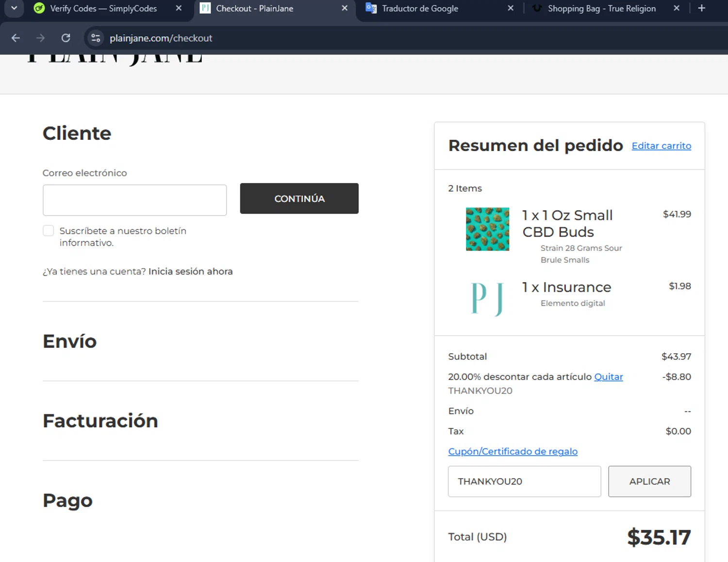
Task: Open site information icon in address bar
Action: pyautogui.click(x=96, y=38)
